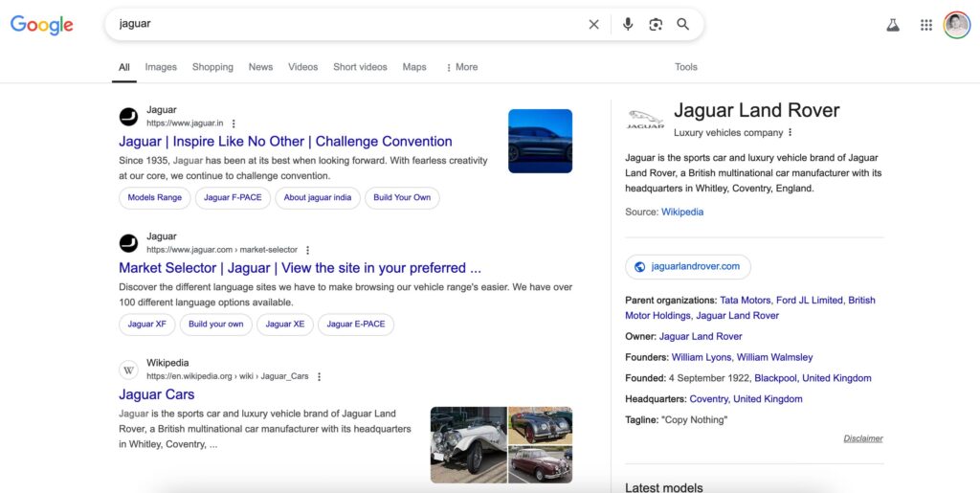
Task: Open Jaguar Inspire Like No Other result
Action: click(285, 142)
